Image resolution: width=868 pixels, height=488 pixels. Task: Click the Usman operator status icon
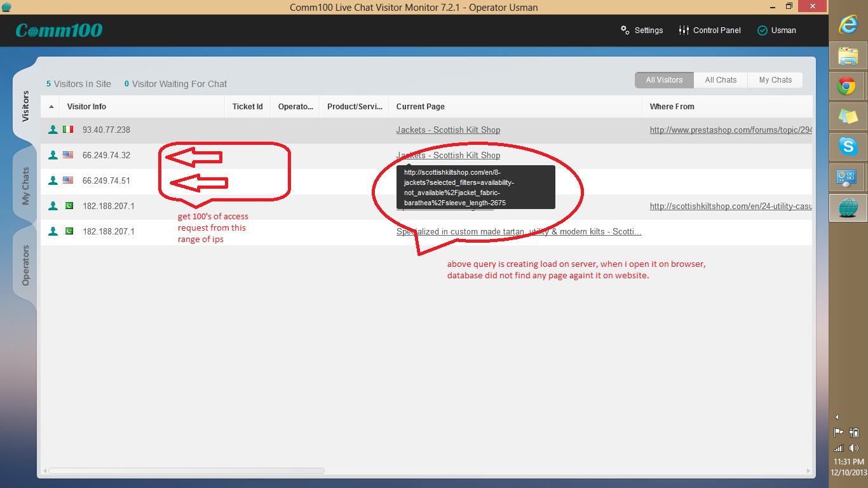tap(763, 30)
